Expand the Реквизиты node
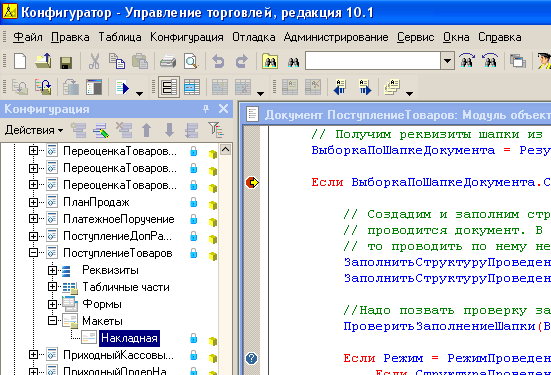 point(52,270)
